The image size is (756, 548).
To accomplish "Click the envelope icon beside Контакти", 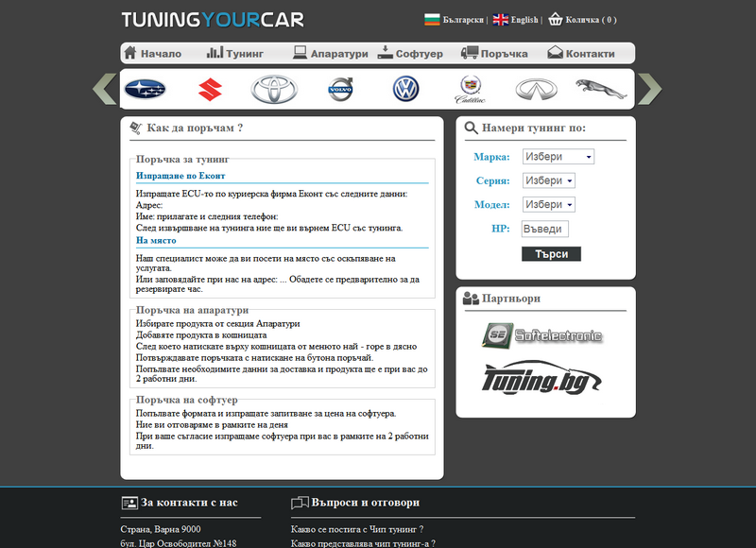I will [x=555, y=53].
